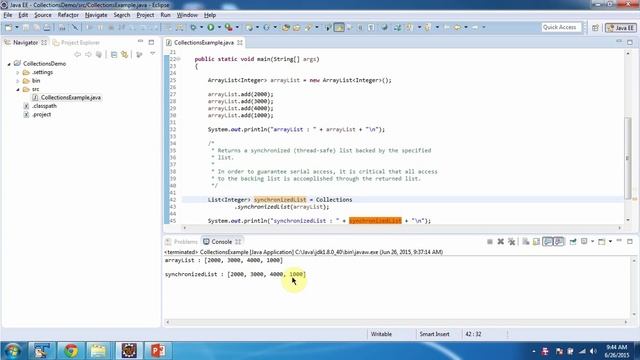Click Clear Console icon
Screen dimensions: 640x360
coord(526,242)
